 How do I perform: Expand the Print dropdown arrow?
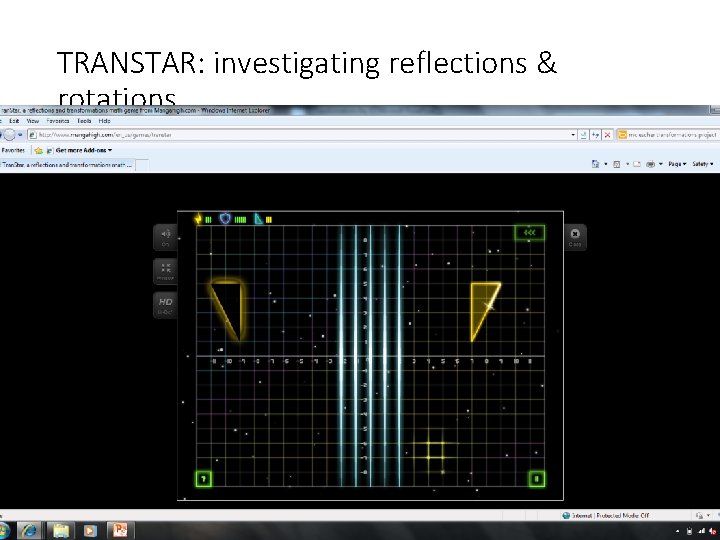click(661, 164)
